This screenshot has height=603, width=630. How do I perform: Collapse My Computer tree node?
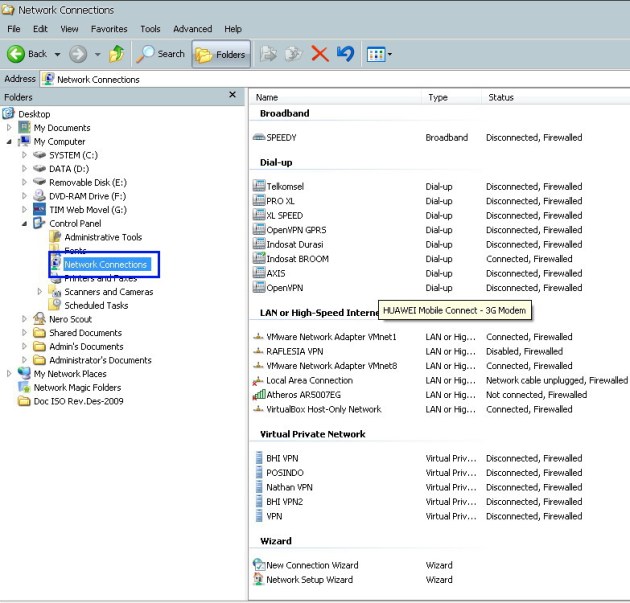[x=9, y=141]
